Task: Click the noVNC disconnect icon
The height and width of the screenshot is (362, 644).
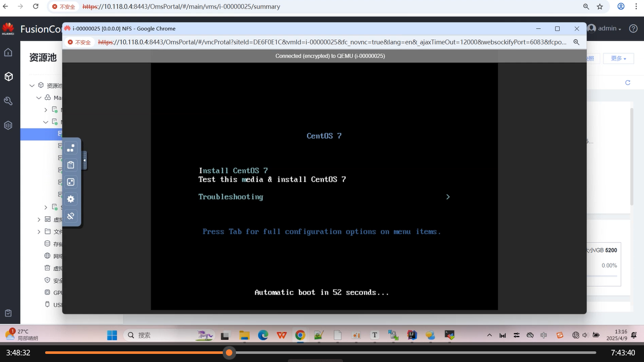Action: pos(71,216)
